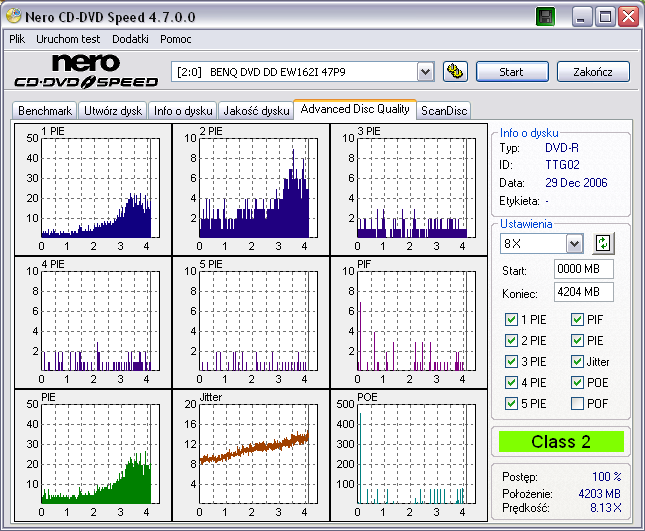The height and width of the screenshot is (531, 645).
Task: Open the Dodatki menu
Action: [x=130, y=39]
